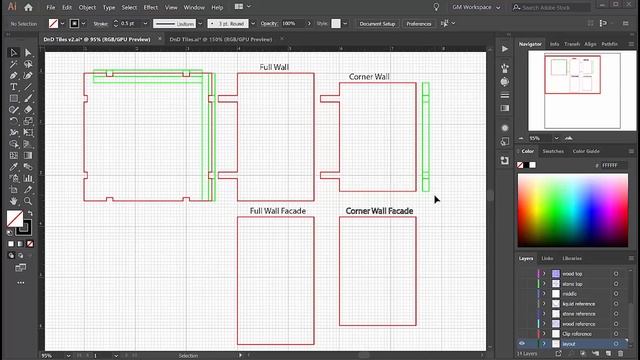Click the control bar stroke color swatch
This screenshot has height=360, width=640.
tap(74, 24)
